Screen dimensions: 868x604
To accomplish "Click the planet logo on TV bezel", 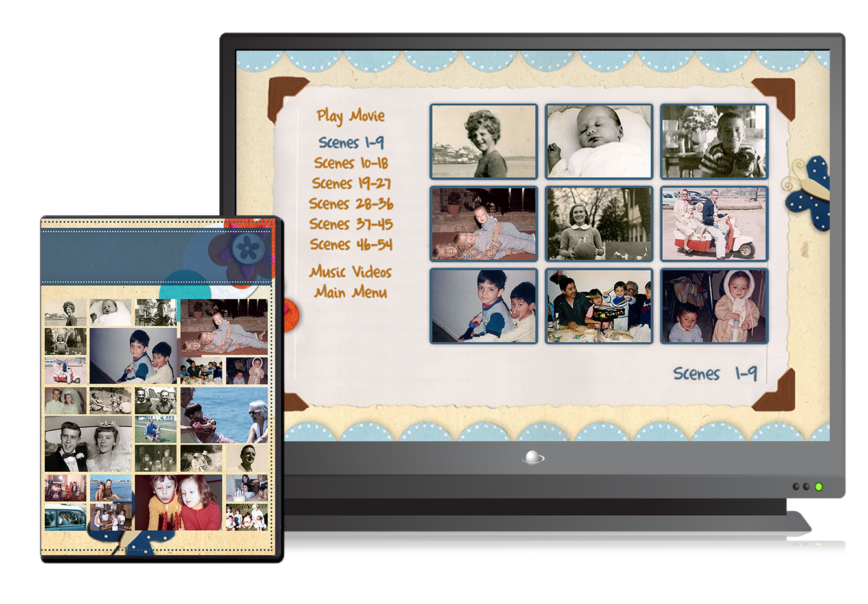I will (x=533, y=458).
